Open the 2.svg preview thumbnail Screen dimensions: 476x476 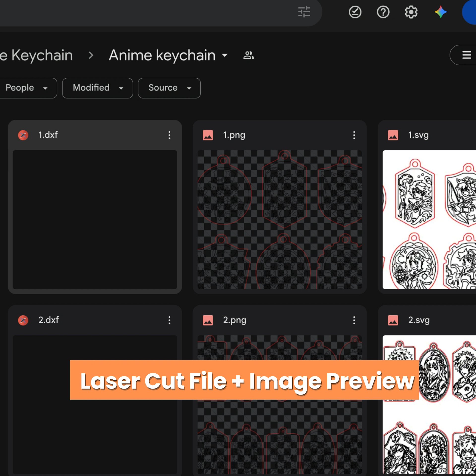tap(429, 405)
